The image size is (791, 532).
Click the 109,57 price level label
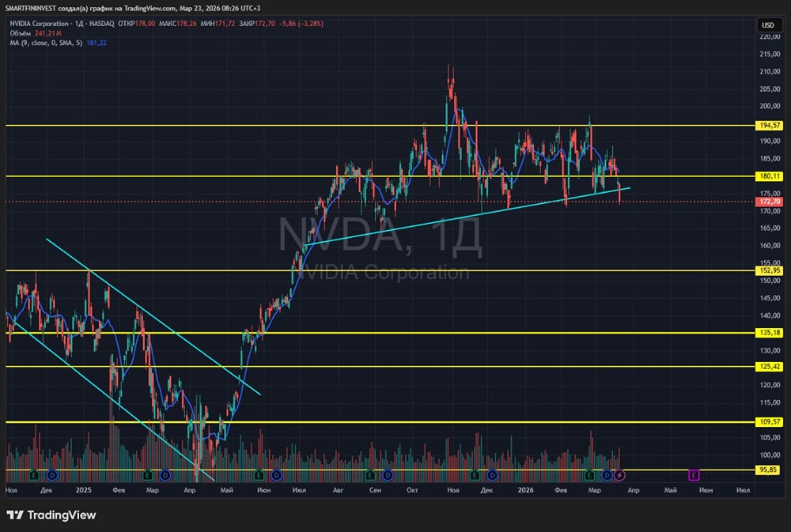coord(768,421)
